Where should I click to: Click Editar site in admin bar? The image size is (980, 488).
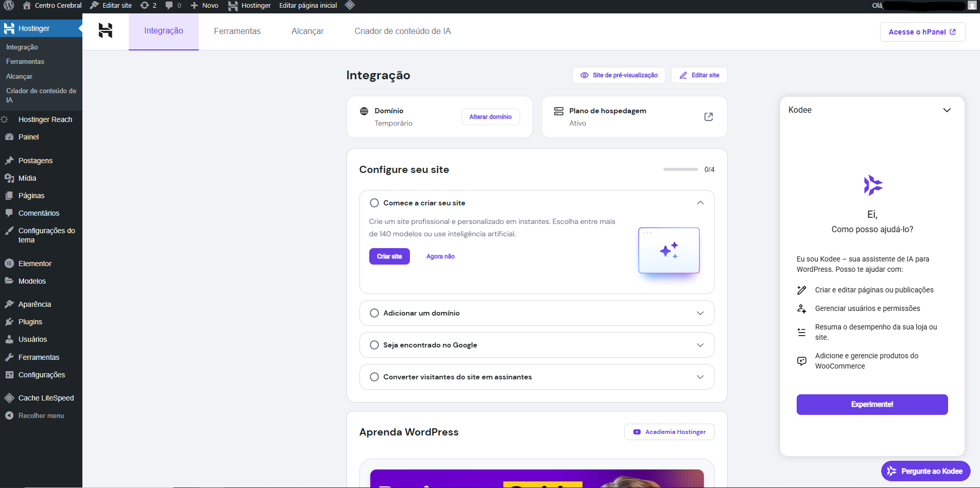pos(111,5)
